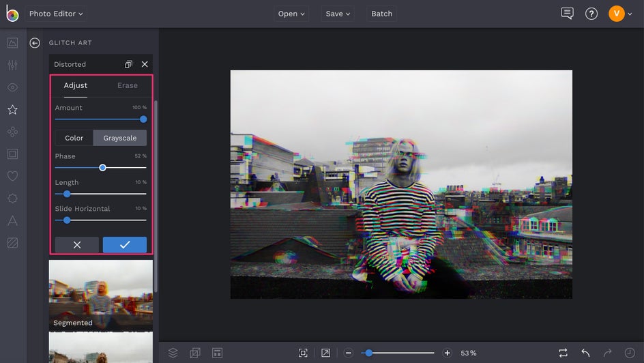Viewport: 644px width, 363px height.
Task: Expand the Save menu
Action: [x=338, y=14]
